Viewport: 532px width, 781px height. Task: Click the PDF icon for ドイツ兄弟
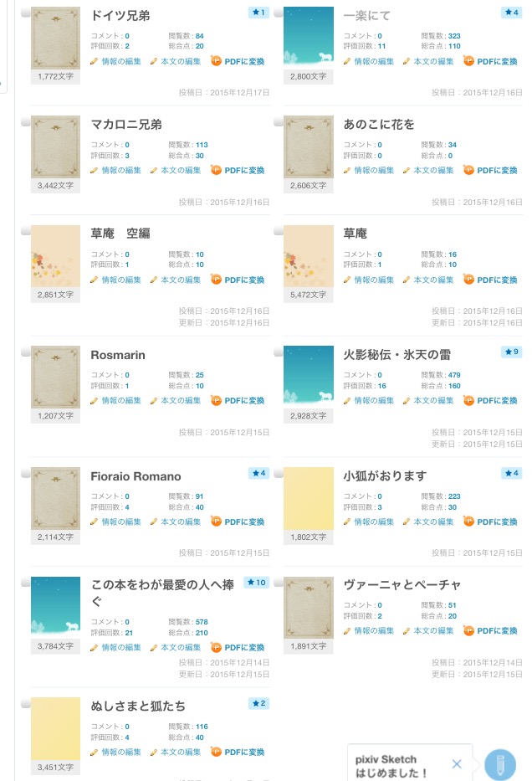coord(216,61)
